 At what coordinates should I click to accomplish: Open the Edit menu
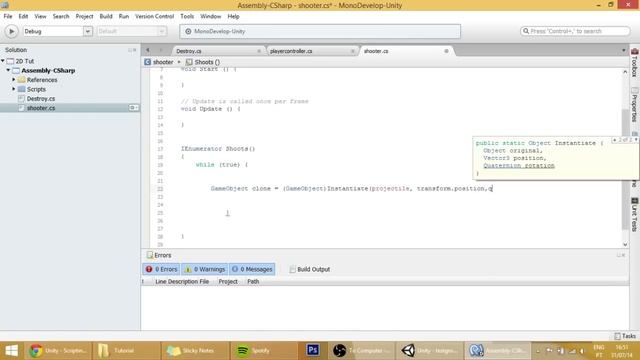(23, 16)
